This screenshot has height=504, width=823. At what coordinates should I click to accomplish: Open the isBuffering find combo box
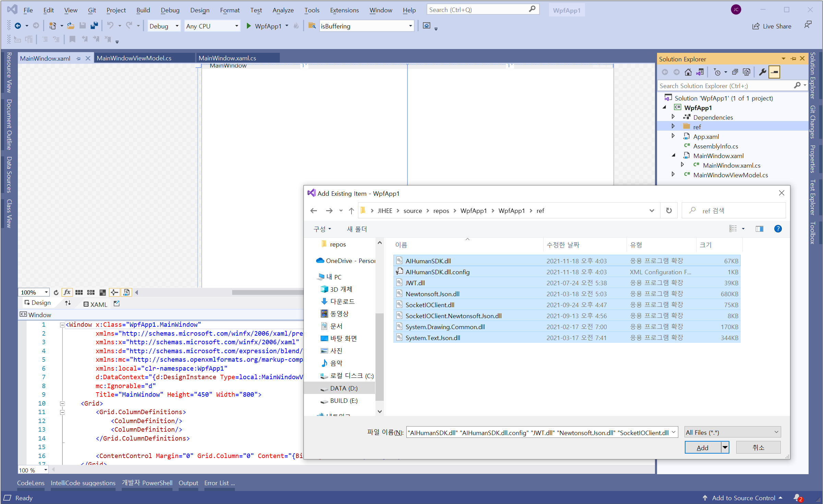coord(410,26)
